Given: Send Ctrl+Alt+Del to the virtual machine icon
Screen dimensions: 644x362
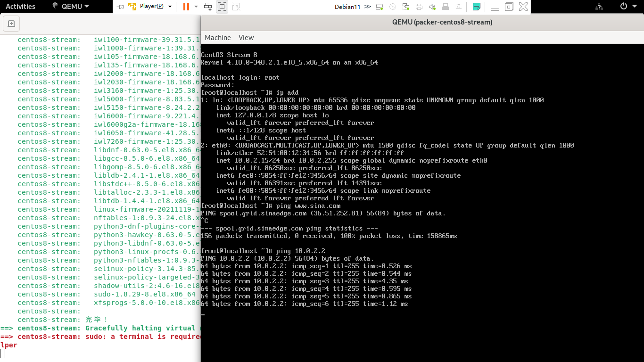Looking at the screenshot, I should click(208, 7).
